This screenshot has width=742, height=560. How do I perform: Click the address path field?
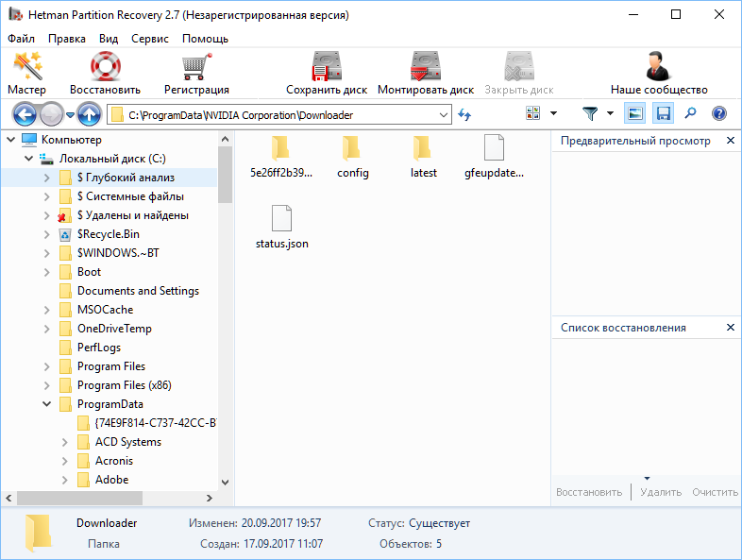coord(279,115)
